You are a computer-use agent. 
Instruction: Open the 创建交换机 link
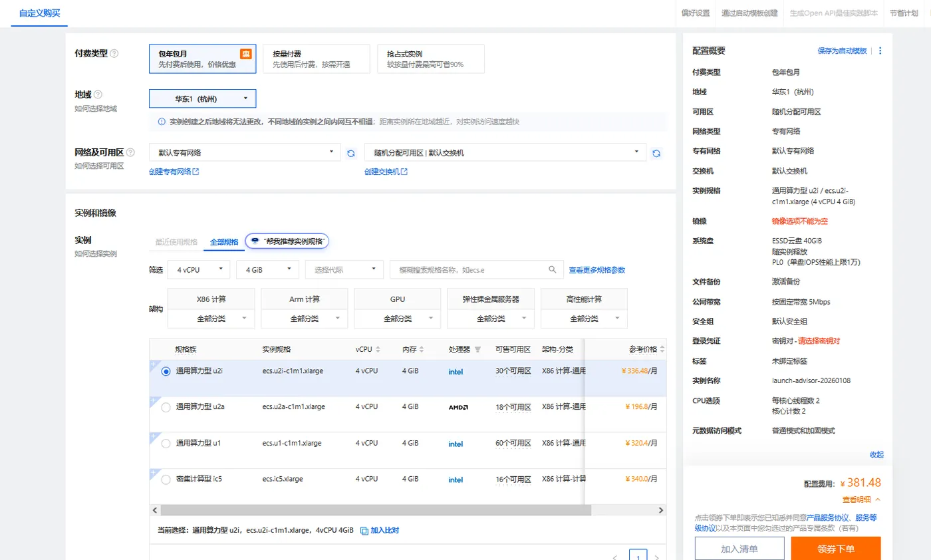click(x=386, y=172)
